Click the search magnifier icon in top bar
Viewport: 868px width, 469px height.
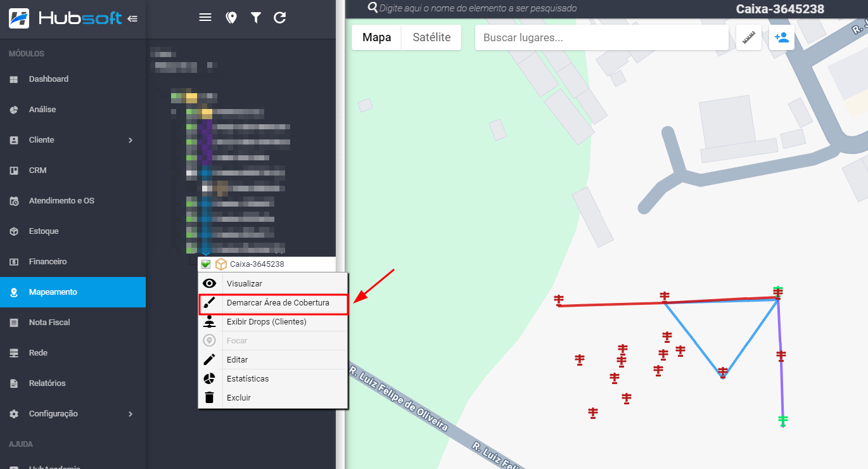(x=373, y=8)
